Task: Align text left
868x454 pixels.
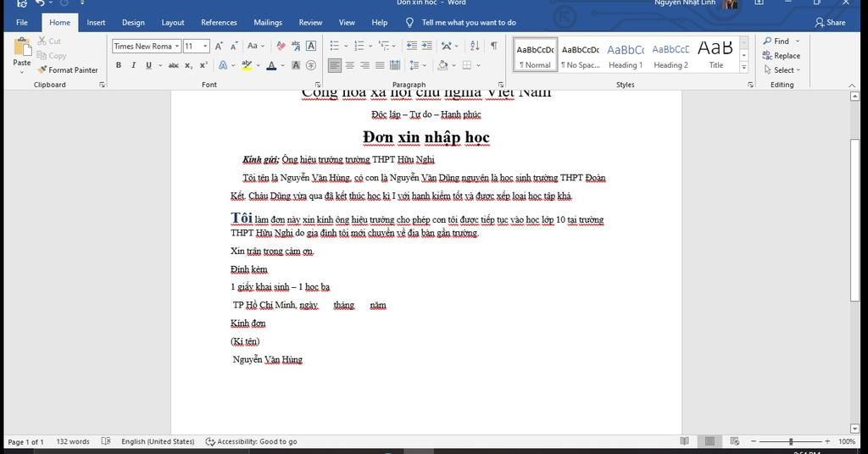Action: coord(334,65)
